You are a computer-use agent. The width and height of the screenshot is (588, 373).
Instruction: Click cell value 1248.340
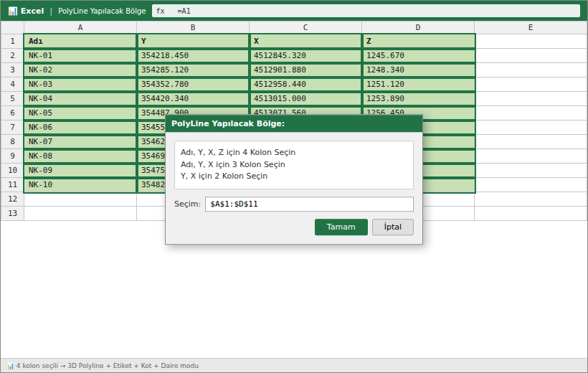pyautogui.click(x=419, y=70)
